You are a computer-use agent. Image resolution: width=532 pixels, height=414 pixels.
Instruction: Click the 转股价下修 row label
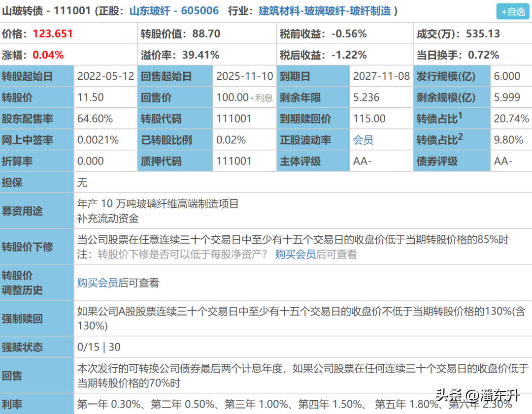[x=37, y=247]
